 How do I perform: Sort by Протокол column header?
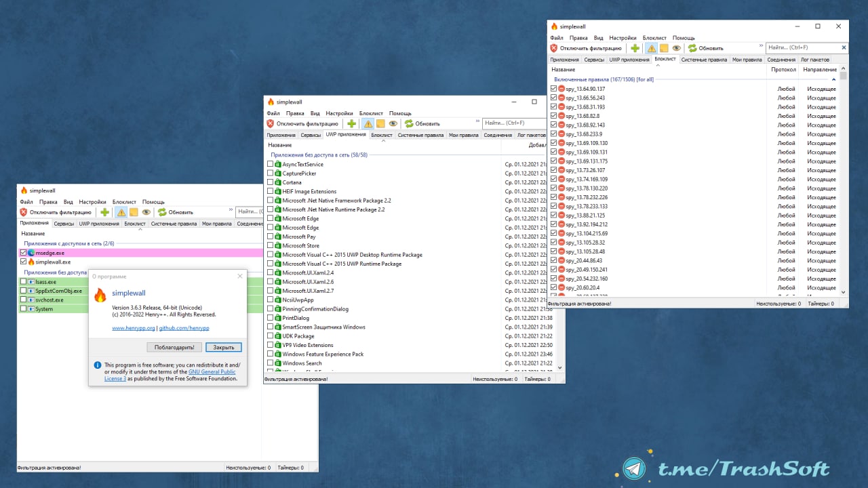(783, 70)
